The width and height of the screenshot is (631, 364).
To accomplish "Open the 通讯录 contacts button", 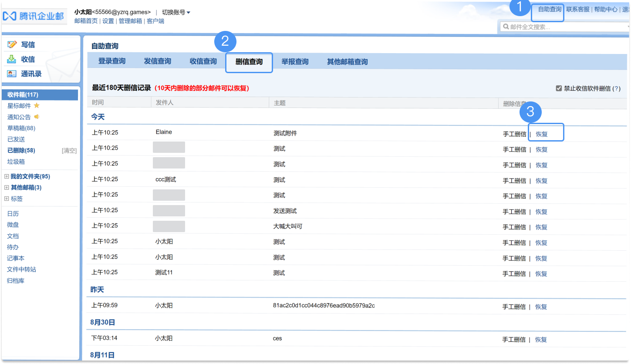I will coord(31,74).
